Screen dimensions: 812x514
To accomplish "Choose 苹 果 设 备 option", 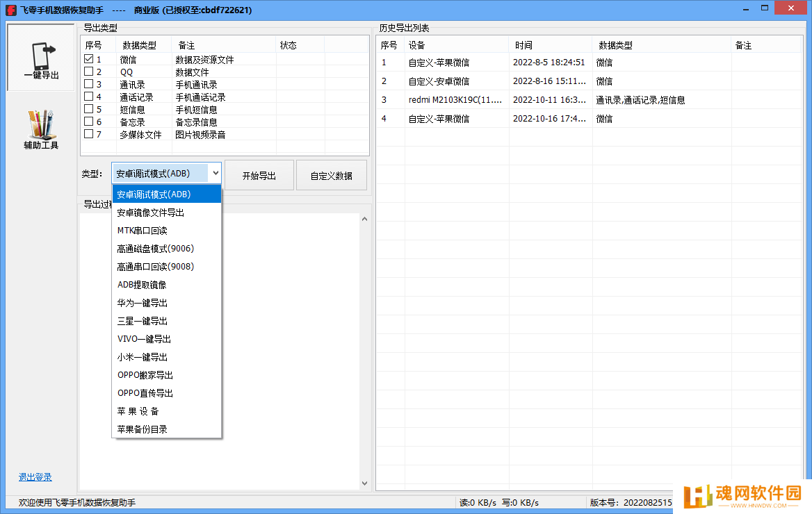I will pos(167,411).
